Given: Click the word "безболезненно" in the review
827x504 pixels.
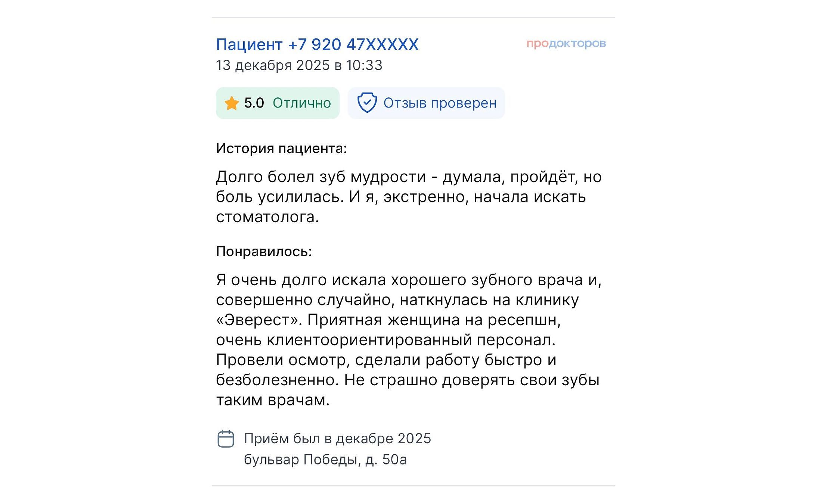Looking at the screenshot, I should click(x=277, y=380).
